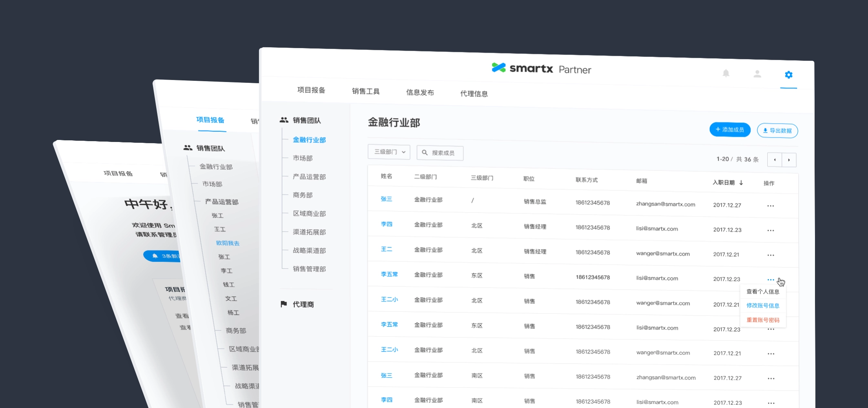Switch to the 代理信息 tab
Viewport: 868px width, 408px height.
coord(474,94)
